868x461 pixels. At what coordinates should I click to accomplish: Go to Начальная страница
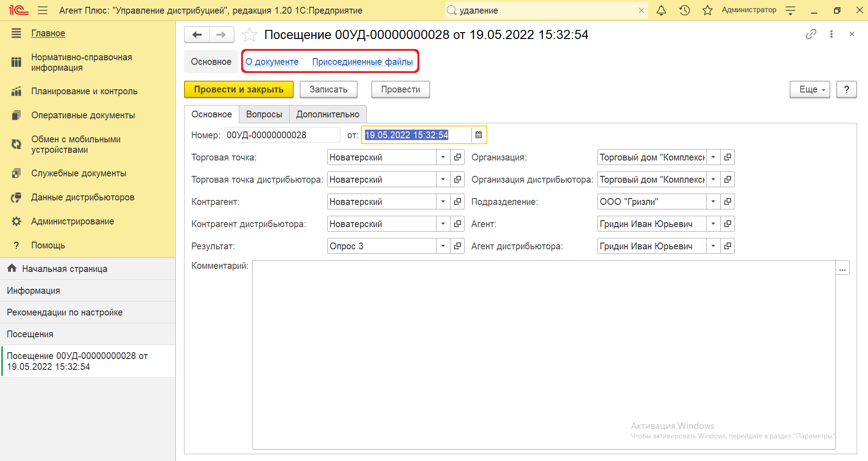click(87, 269)
